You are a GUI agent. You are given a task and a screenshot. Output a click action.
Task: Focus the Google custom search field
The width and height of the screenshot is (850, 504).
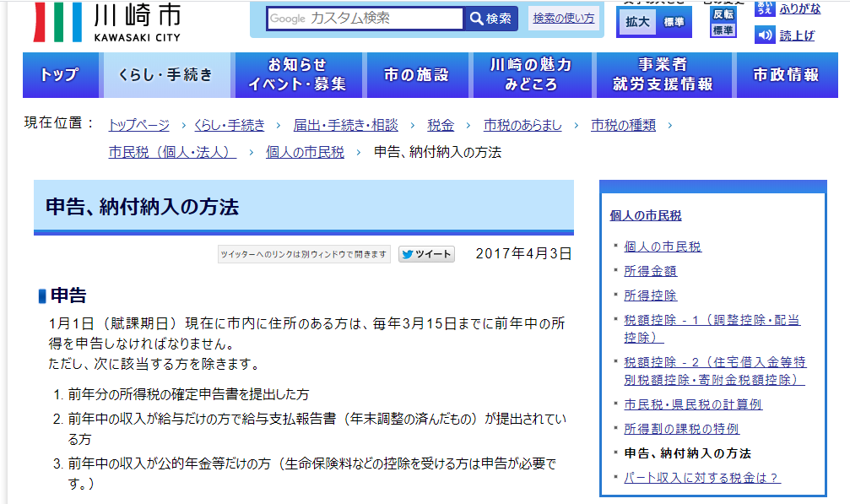click(x=365, y=19)
